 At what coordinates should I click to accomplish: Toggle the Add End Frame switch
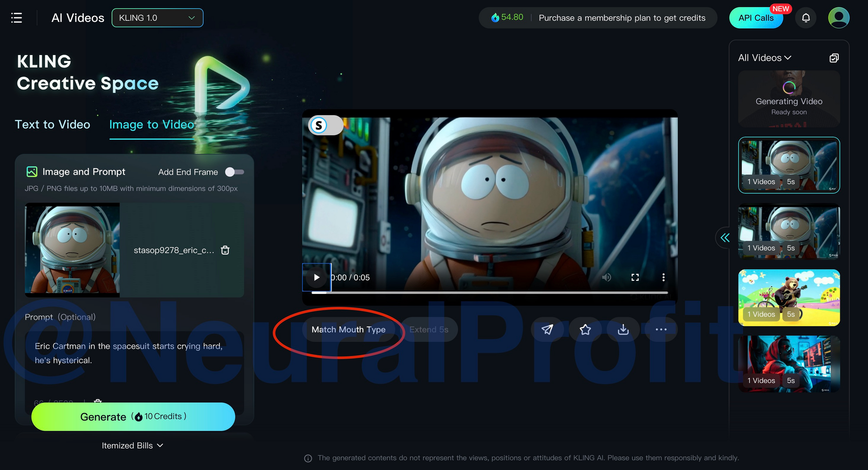(x=234, y=172)
